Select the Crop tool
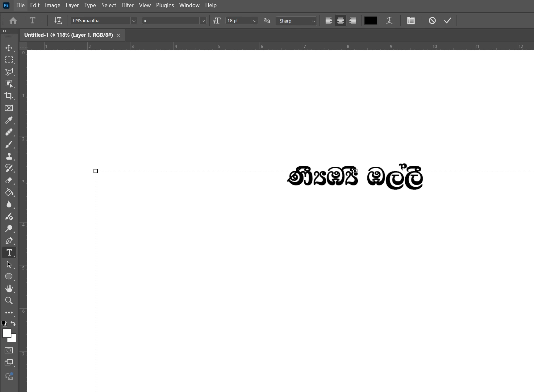The height and width of the screenshot is (392, 534). pyautogui.click(x=9, y=96)
